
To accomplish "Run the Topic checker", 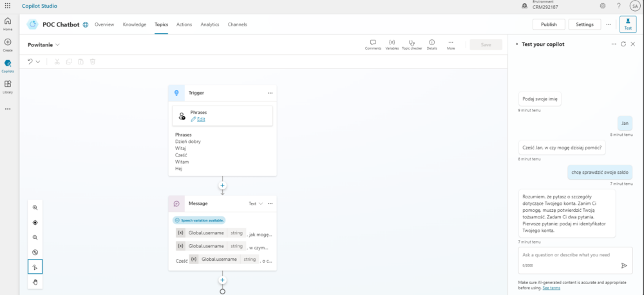I will click(x=412, y=43).
